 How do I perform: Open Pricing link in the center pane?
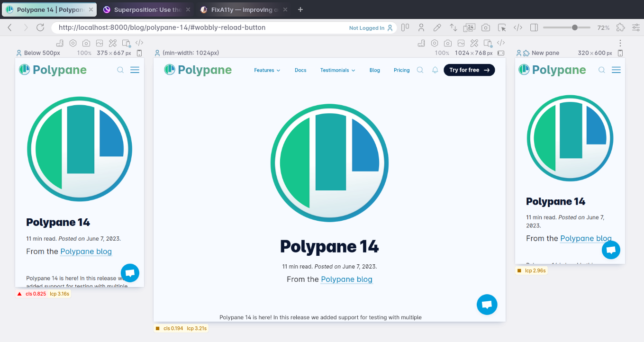pyautogui.click(x=401, y=70)
